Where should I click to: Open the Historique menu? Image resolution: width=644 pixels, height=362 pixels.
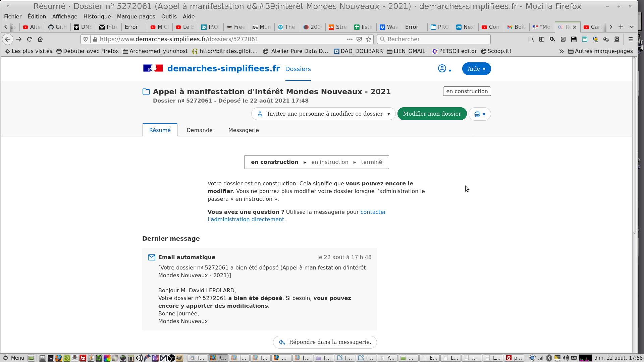[97, 16]
